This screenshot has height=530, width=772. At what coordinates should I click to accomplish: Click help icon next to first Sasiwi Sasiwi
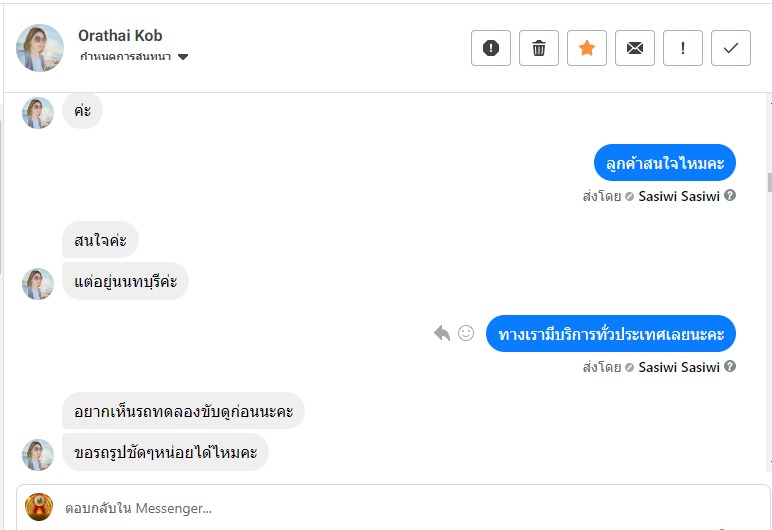point(730,196)
